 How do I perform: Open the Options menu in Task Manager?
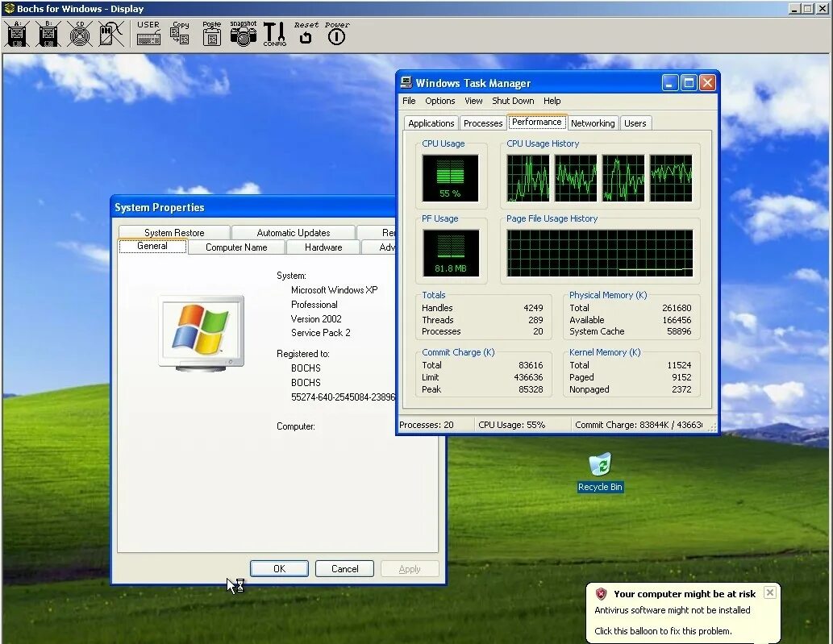(439, 101)
